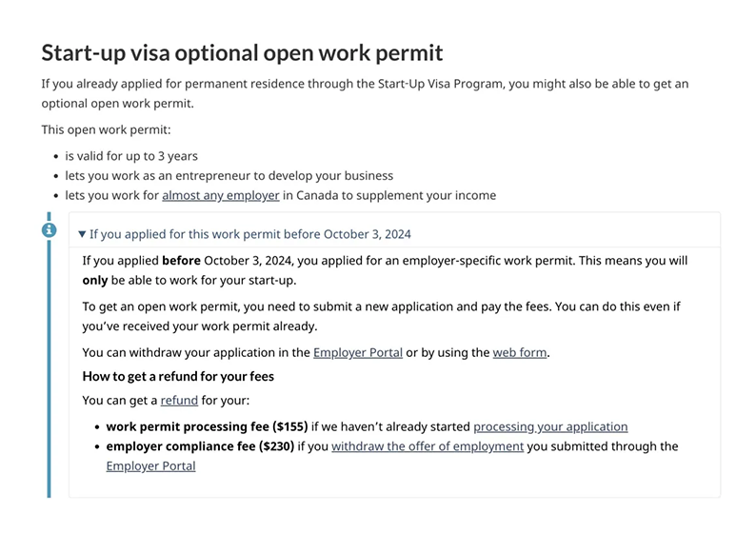Click the bold word 'before' in the first alert paragraph

click(x=183, y=261)
